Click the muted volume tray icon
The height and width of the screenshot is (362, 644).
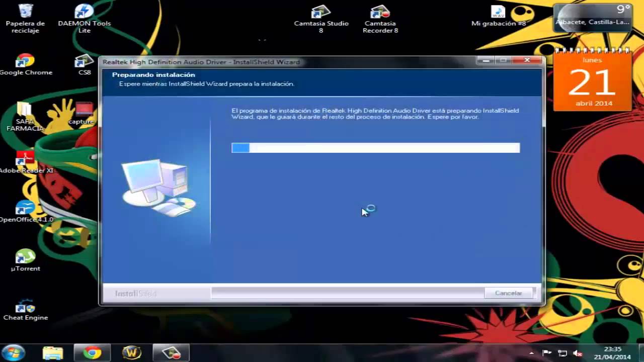tap(578, 353)
